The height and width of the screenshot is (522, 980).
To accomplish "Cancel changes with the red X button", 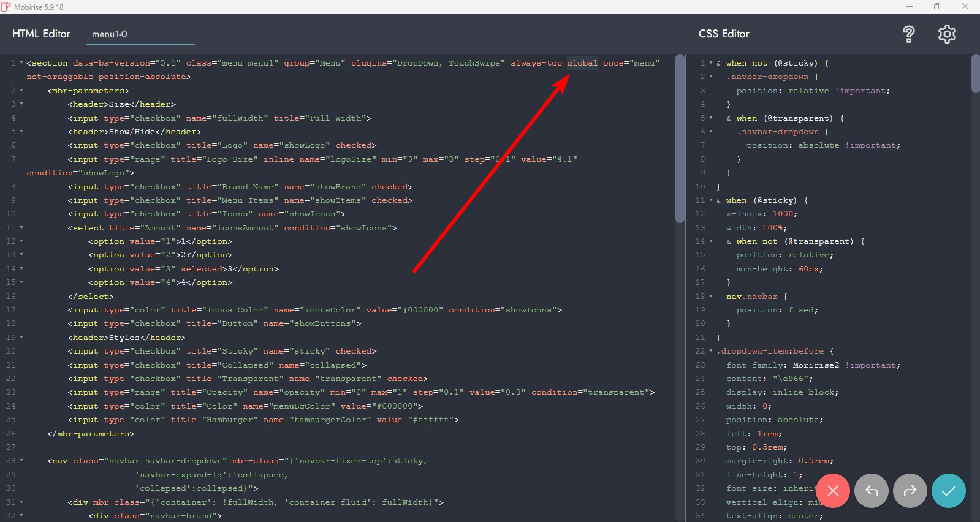I will click(832, 491).
